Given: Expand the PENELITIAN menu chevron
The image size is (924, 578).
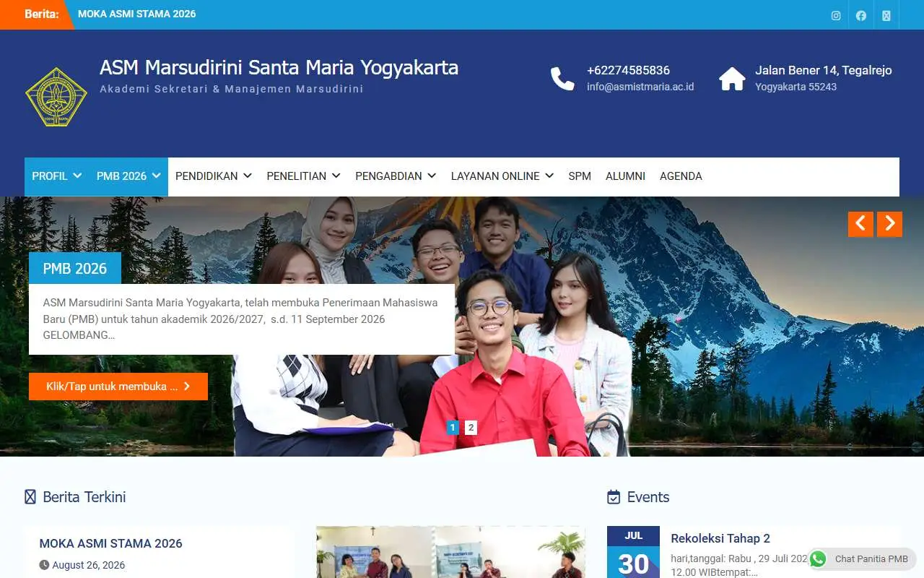Looking at the screenshot, I should 336,176.
